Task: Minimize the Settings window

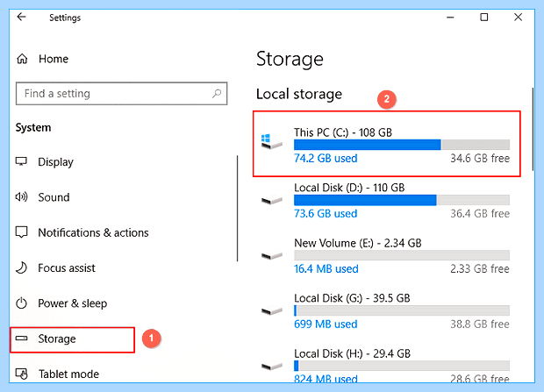Action: [450, 17]
